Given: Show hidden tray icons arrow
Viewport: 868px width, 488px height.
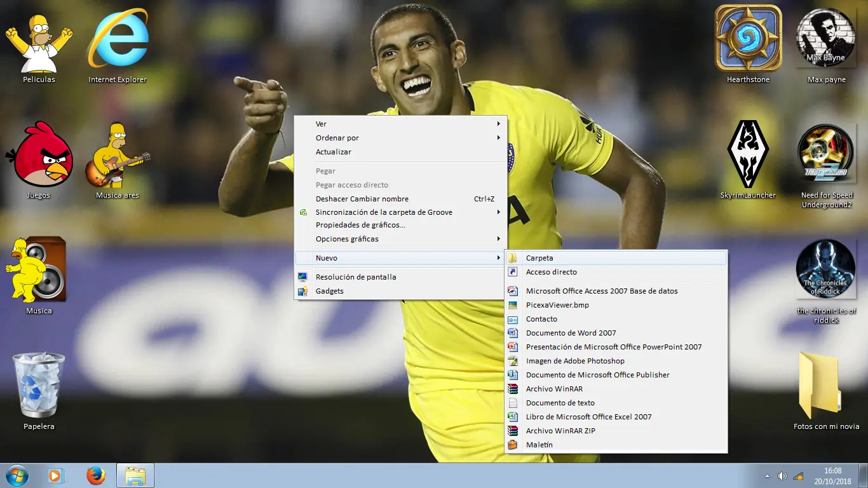Looking at the screenshot, I should click(767, 476).
